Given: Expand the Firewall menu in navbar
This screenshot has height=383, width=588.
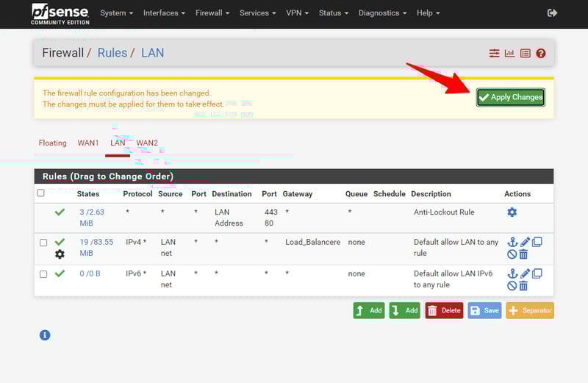Looking at the screenshot, I should [212, 13].
